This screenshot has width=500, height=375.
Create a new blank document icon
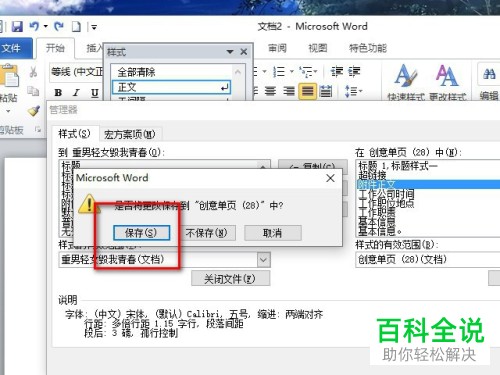tap(76, 26)
